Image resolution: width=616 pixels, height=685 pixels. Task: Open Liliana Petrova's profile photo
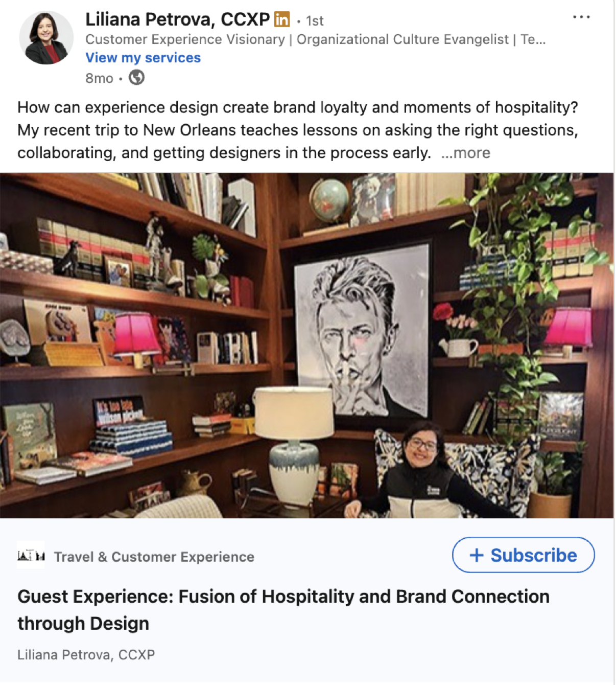pyautogui.click(x=46, y=38)
